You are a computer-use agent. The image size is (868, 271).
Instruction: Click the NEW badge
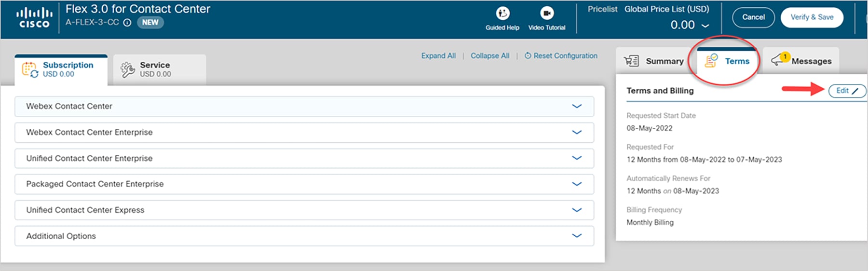[150, 23]
